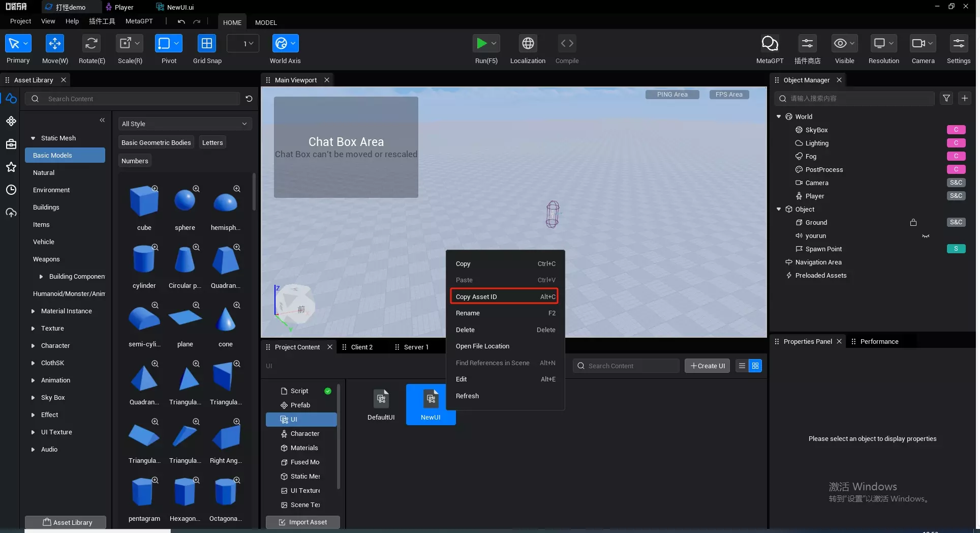This screenshot has height=533, width=980.
Task: Expand the Material Instance category
Action: 33,311
